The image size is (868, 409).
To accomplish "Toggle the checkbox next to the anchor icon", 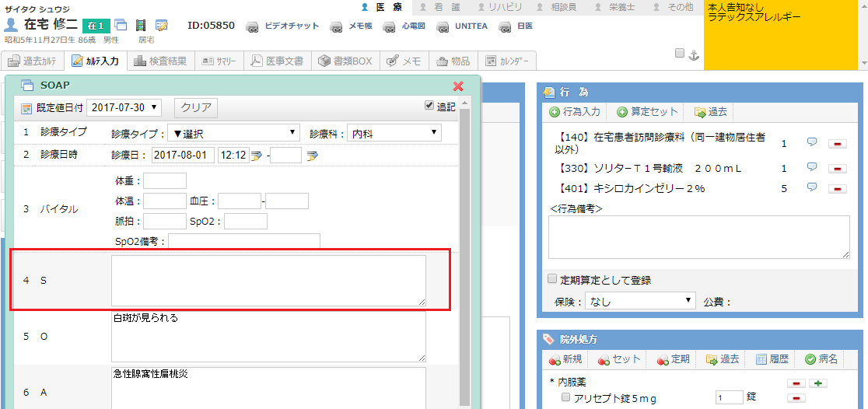I will click(x=679, y=53).
